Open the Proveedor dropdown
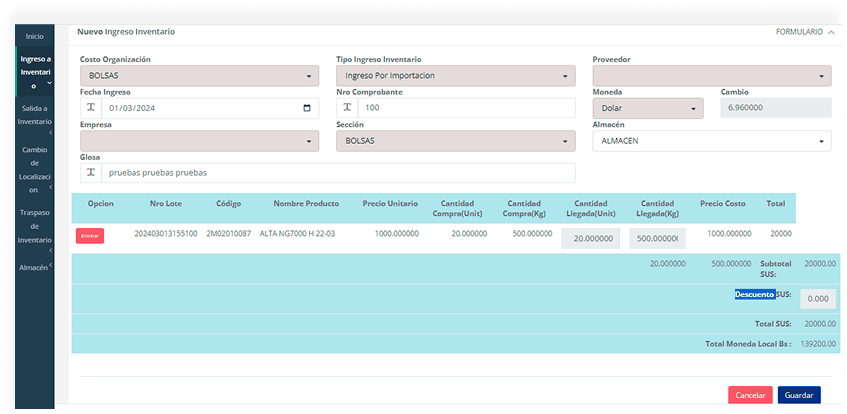This screenshot has width=847, height=414. (x=711, y=76)
